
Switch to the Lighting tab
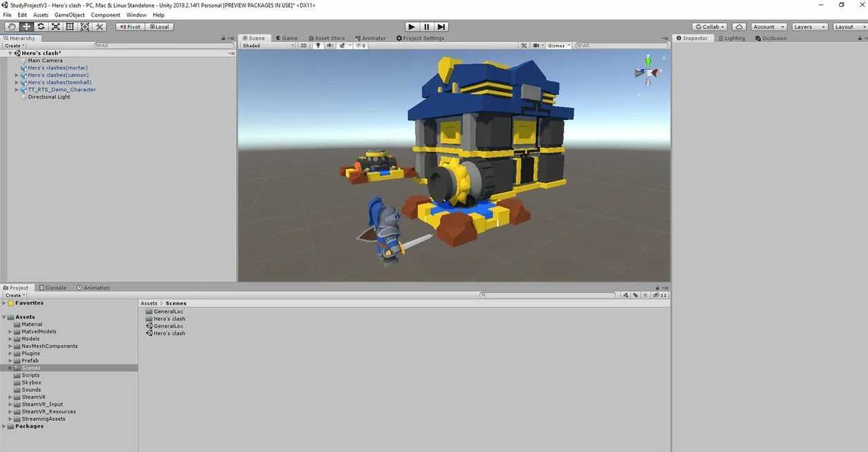tap(731, 39)
